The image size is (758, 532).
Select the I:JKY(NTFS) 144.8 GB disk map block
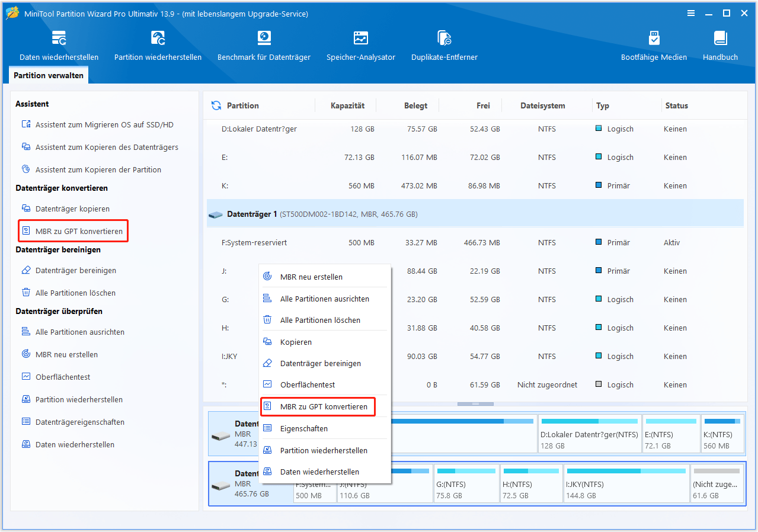point(626,483)
